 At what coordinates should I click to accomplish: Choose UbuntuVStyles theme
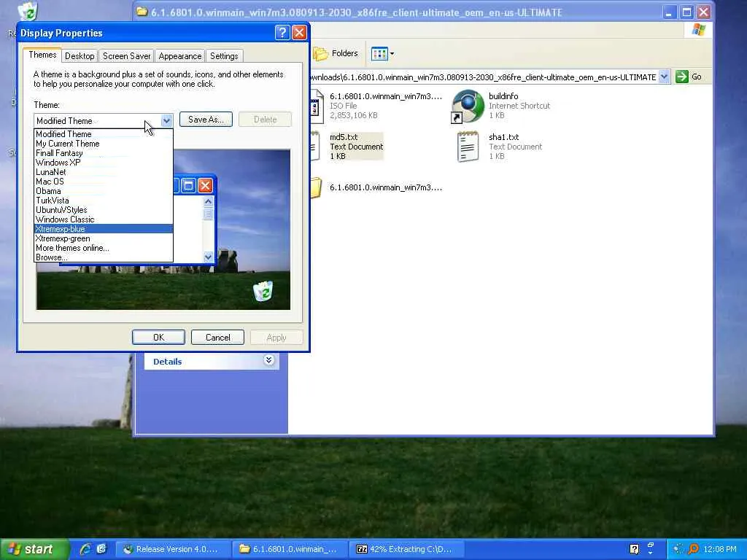pos(104,210)
